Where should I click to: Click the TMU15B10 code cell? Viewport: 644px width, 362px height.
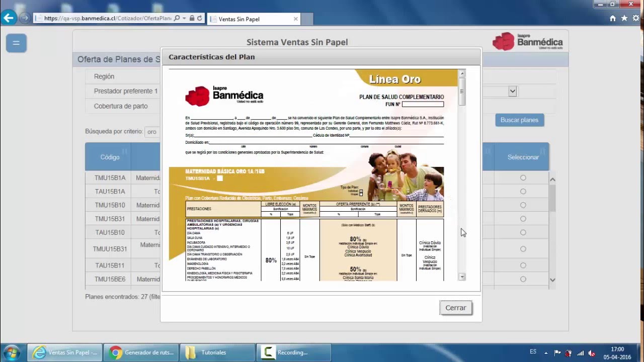(x=110, y=205)
